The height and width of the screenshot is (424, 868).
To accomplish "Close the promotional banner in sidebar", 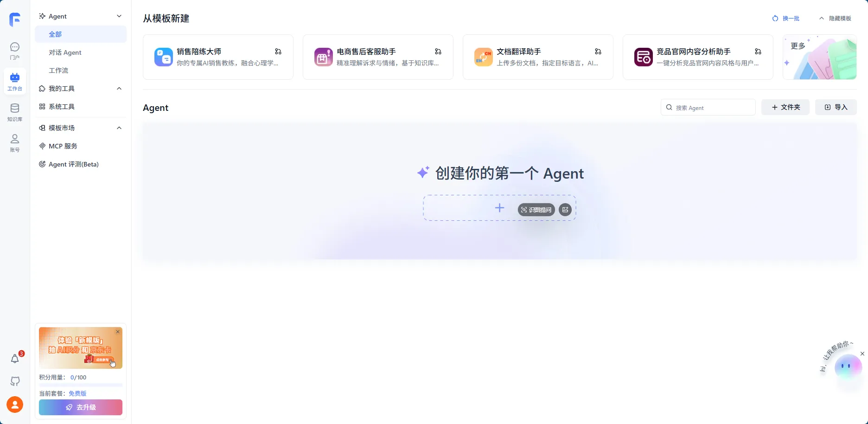I will coord(118,332).
